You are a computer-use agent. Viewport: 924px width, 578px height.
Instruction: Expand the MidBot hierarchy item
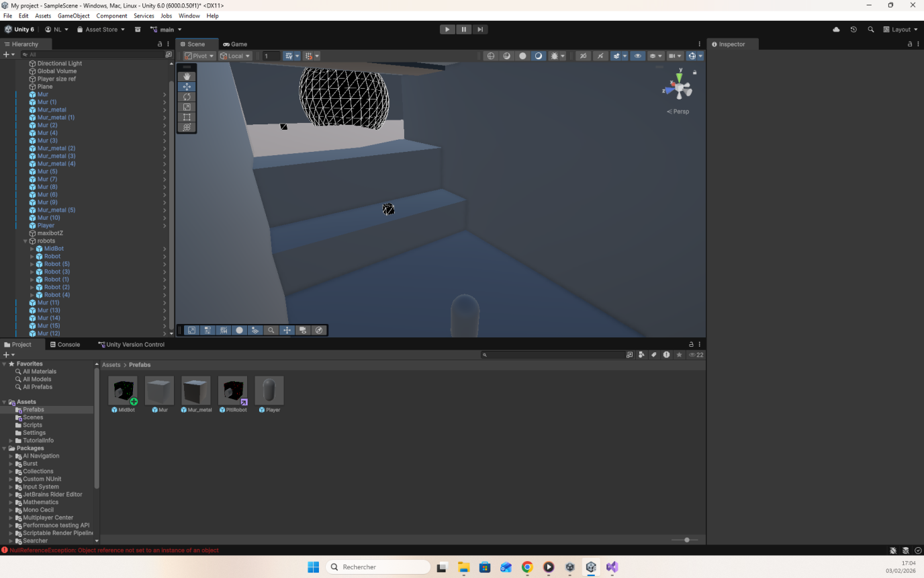pyautogui.click(x=32, y=249)
